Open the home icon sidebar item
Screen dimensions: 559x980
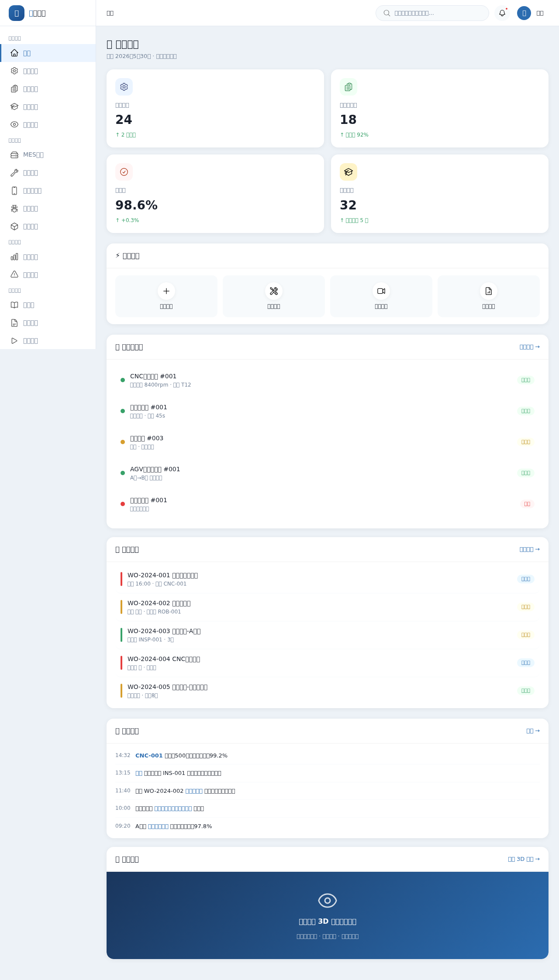48,53
